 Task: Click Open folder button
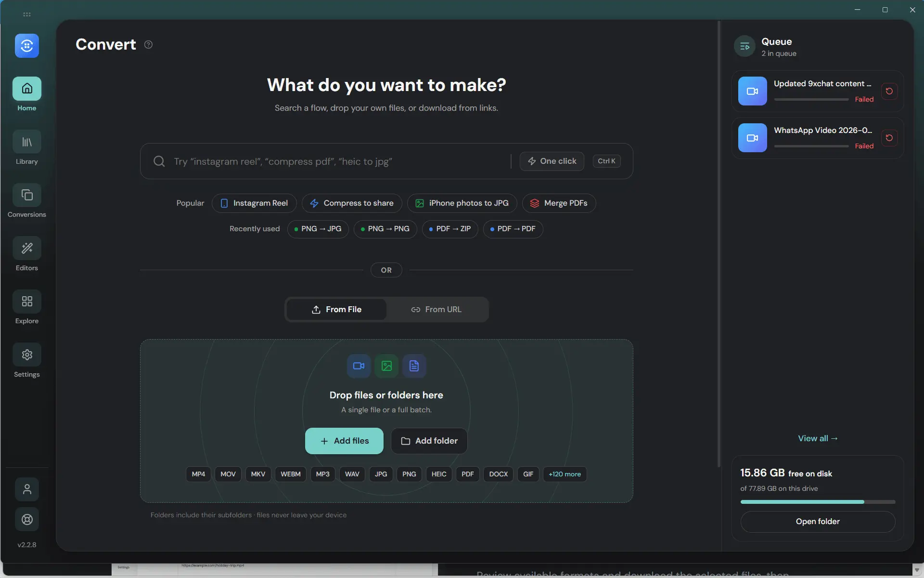coord(818,522)
